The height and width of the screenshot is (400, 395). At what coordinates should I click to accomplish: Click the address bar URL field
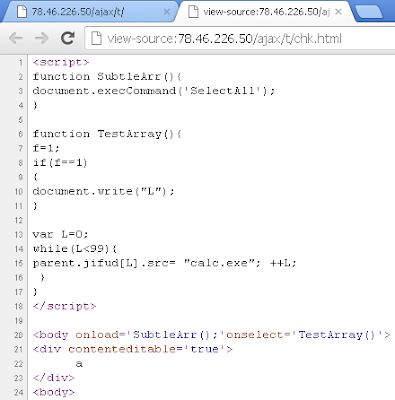point(240,38)
